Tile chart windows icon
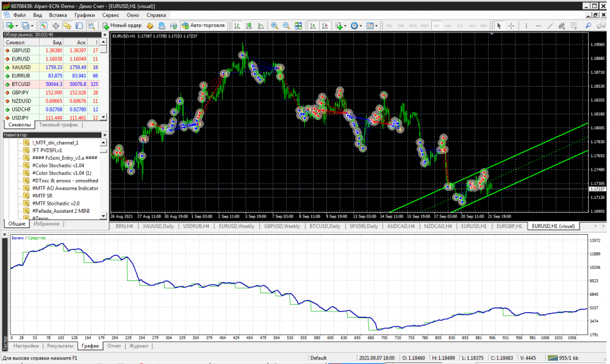The height and width of the screenshot is (364, 610). point(298,26)
